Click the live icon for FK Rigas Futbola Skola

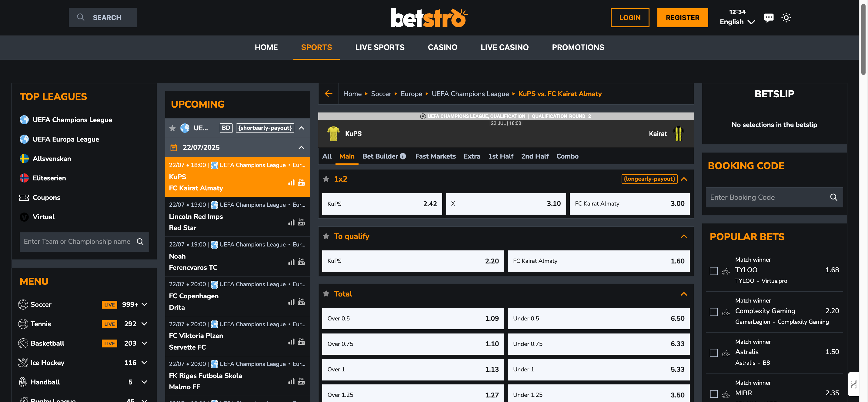pyautogui.click(x=301, y=381)
